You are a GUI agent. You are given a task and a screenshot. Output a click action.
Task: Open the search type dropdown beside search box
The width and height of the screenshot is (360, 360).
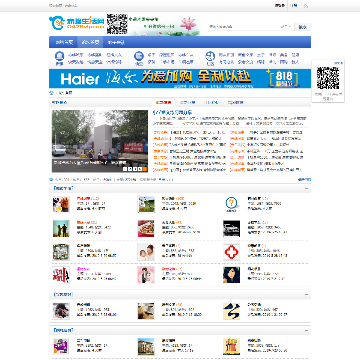pyautogui.click(x=286, y=27)
